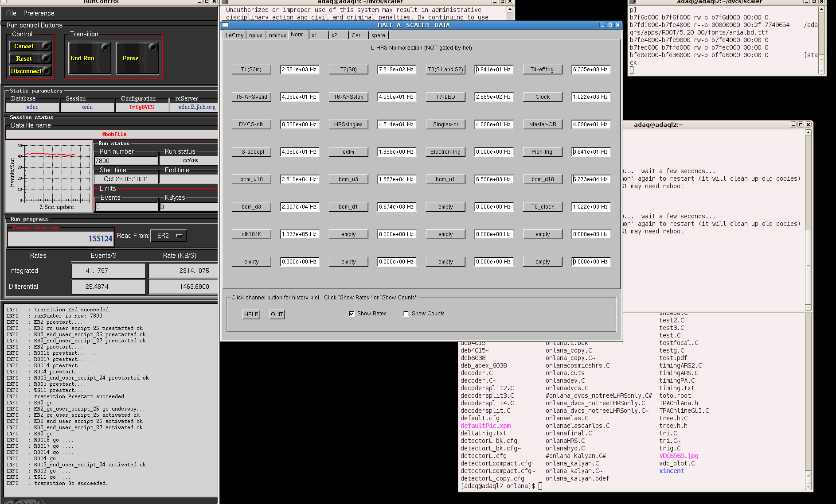
Task: Click the Master-OR channel button
Action: tap(543, 124)
